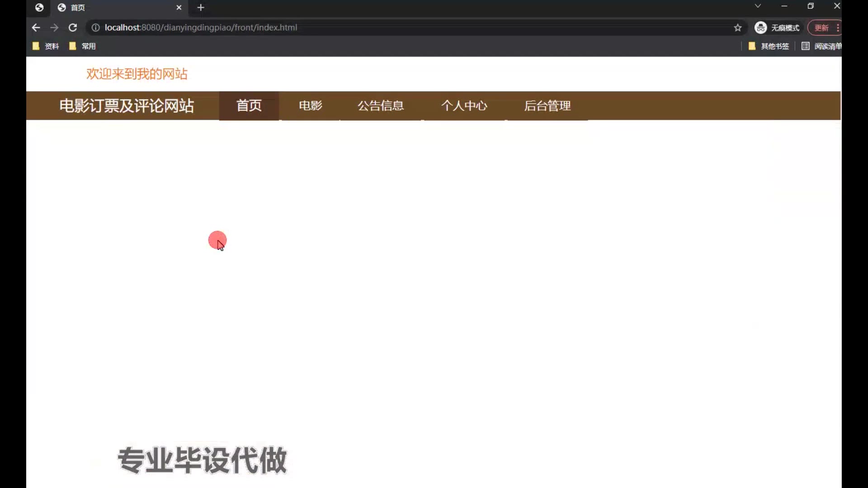Open the incognito 无痕模式 profile indicator

(777, 28)
